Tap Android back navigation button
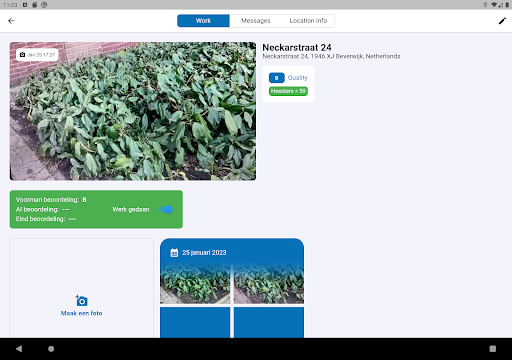 coord(19,349)
